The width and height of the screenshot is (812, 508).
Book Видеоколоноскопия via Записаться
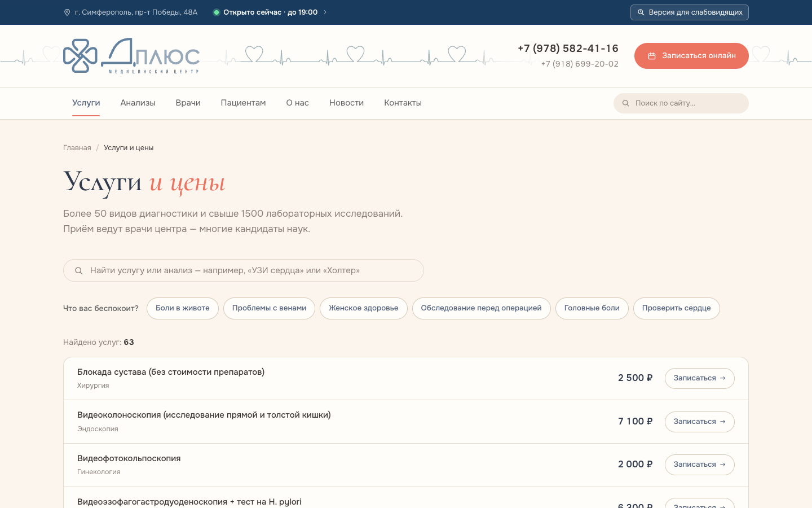[699, 422]
